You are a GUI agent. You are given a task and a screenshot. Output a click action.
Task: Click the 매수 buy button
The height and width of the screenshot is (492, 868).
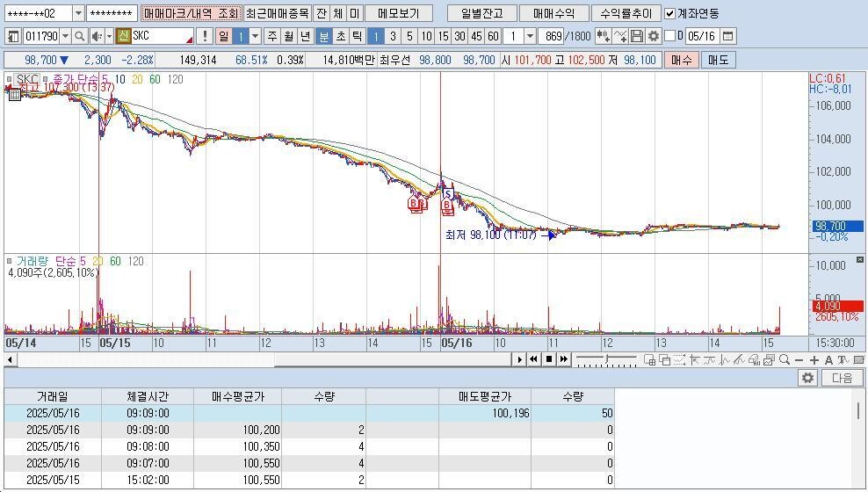(x=681, y=60)
